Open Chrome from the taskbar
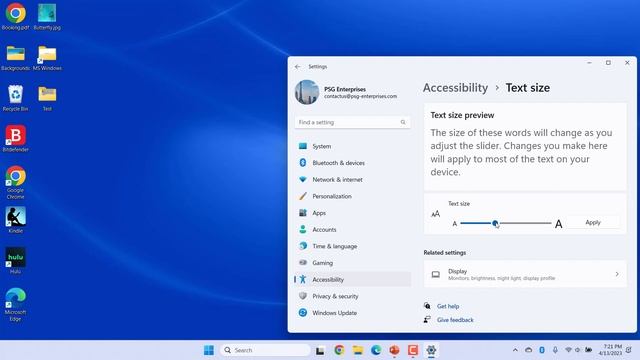This screenshot has width=640, height=360. [x=339, y=350]
